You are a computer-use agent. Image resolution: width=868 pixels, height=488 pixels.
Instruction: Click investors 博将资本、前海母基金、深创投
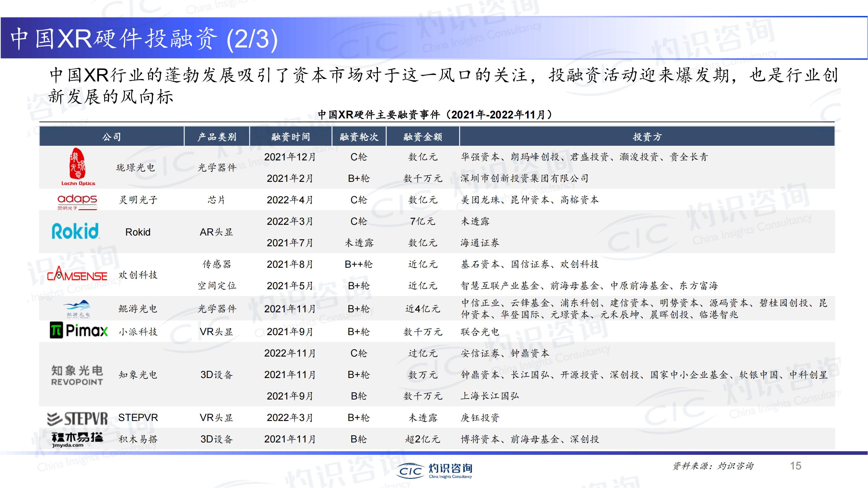click(530, 439)
